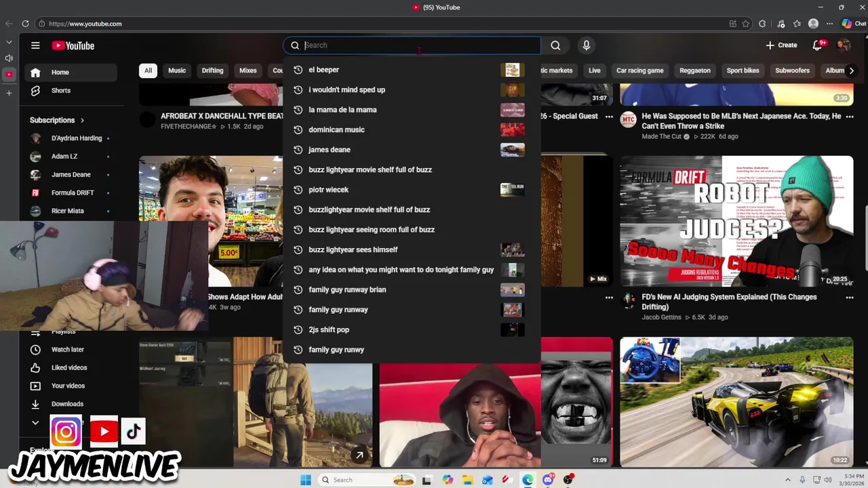Open Adam LZ subscription channel

[x=72, y=157]
